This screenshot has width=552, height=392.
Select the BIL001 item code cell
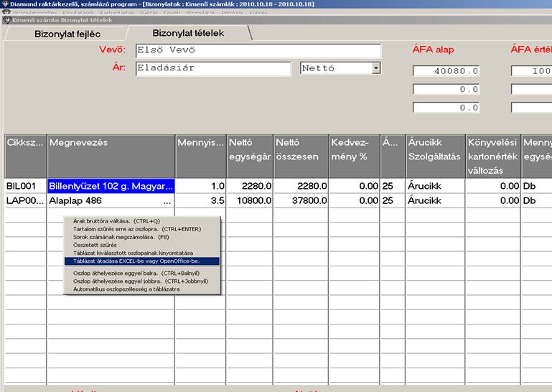25,186
